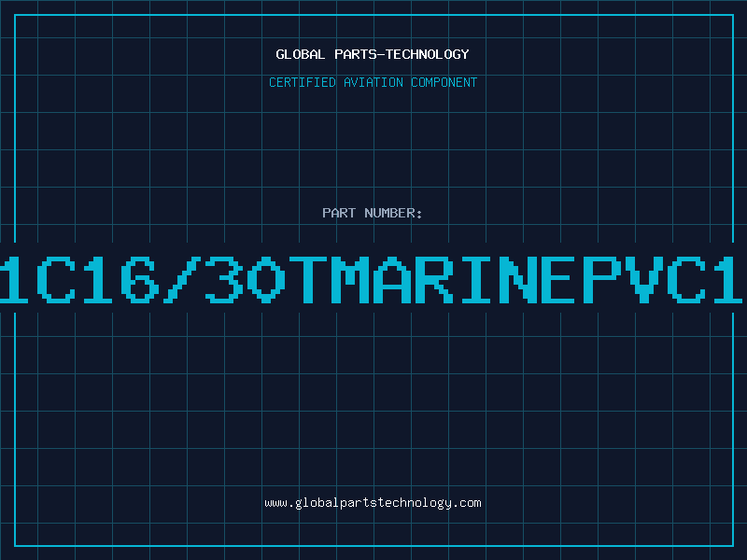Screen dimensions: 747x560
Task: Click the 16/30 digits in part number
Action: point(183,279)
